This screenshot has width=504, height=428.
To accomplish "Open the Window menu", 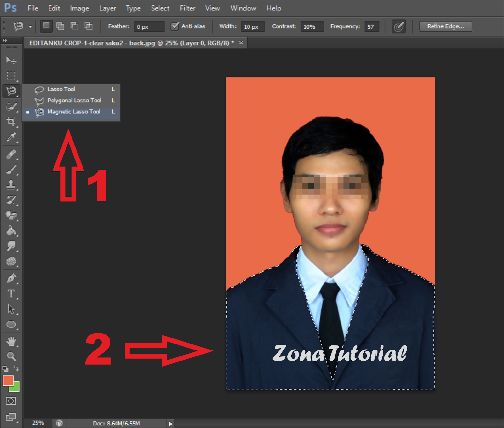I will pyautogui.click(x=243, y=8).
